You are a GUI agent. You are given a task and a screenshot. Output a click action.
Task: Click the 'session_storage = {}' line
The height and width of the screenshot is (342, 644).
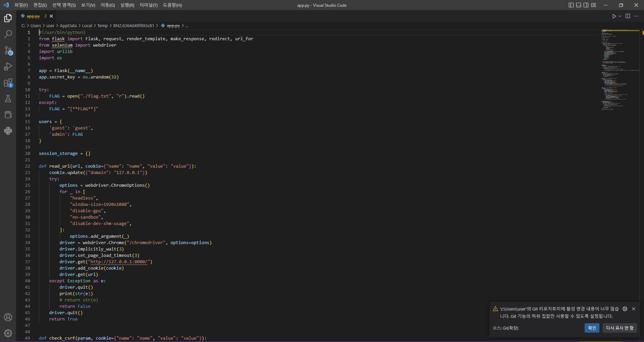tap(65, 154)
